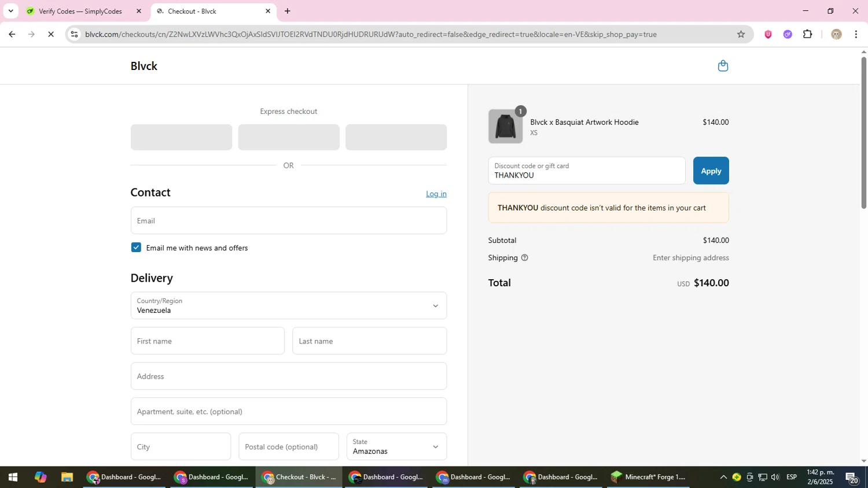The image size is (868, 488).
Task: Open a new browser tab
Action: (x=288, y=11)
